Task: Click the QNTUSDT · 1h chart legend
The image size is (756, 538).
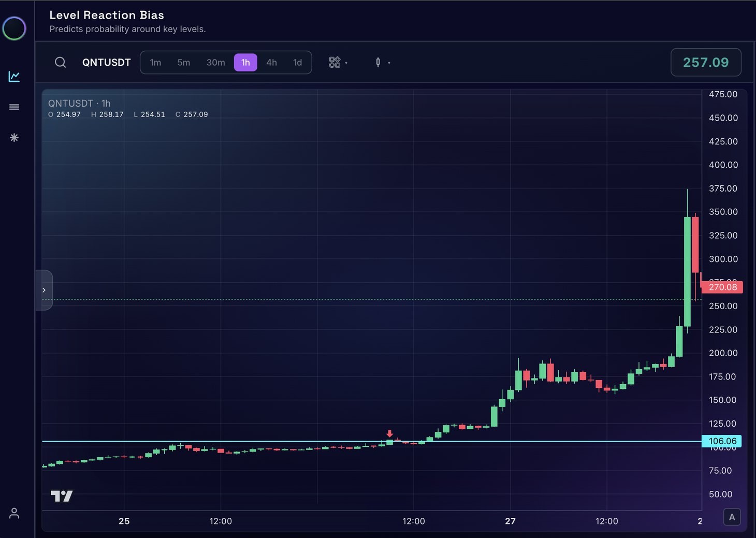Action: [79, 103]
